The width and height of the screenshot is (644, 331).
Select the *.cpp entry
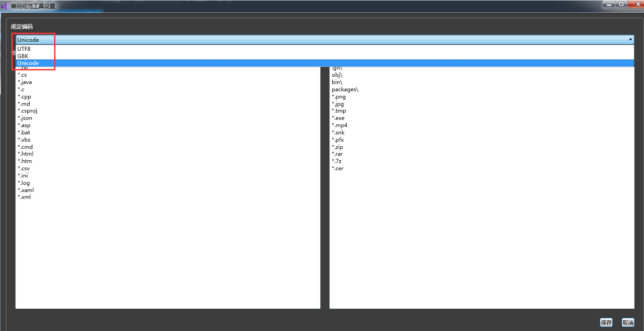point(24,97)
